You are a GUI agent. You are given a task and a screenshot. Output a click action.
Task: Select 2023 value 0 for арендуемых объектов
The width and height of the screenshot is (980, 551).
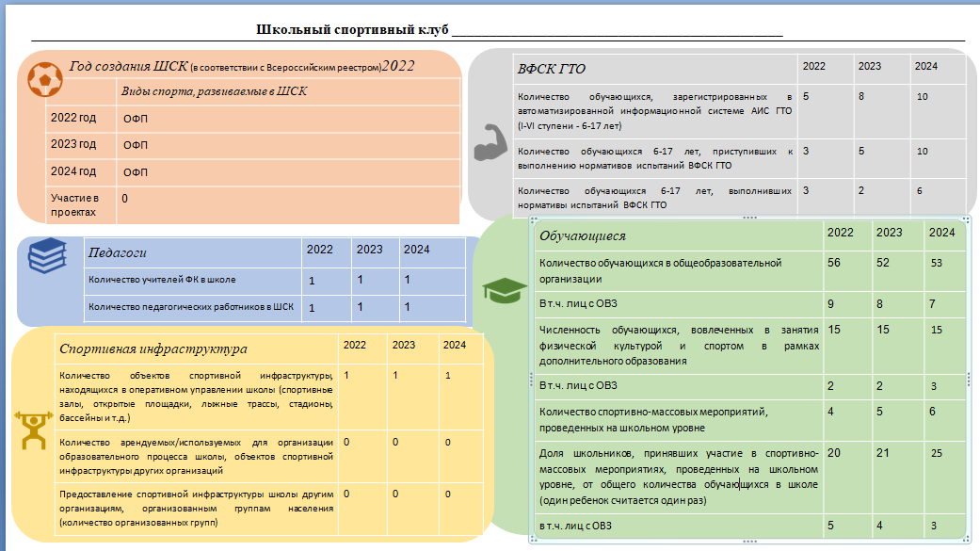point(395,442)
